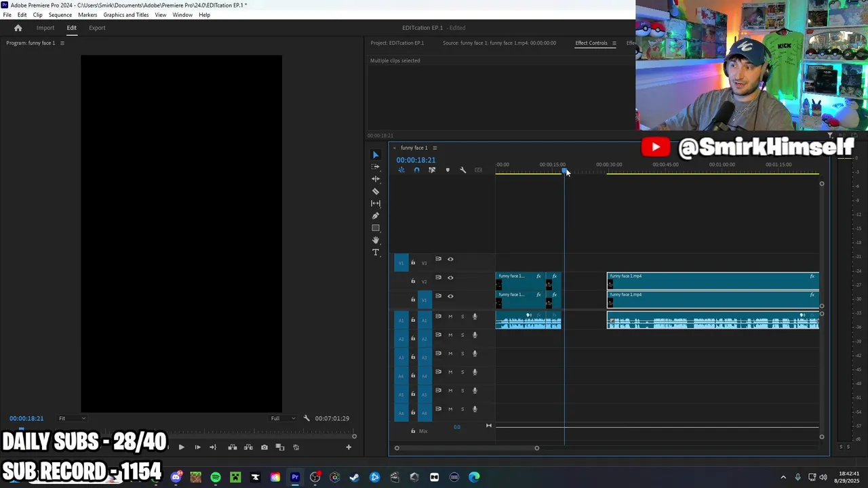Viewport: 868px width, 488px height.
Task: Open the Button Editor plus icon
Action: [349, 447]
